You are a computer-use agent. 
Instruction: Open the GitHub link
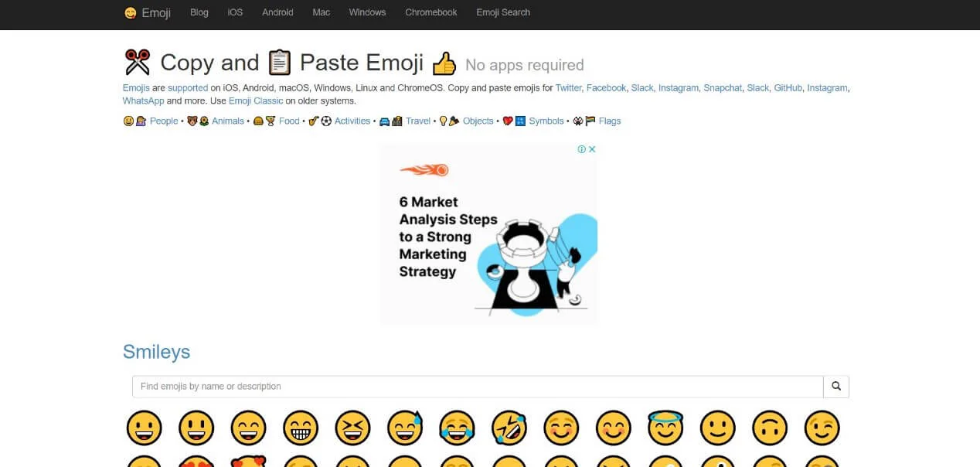point(788,88)
